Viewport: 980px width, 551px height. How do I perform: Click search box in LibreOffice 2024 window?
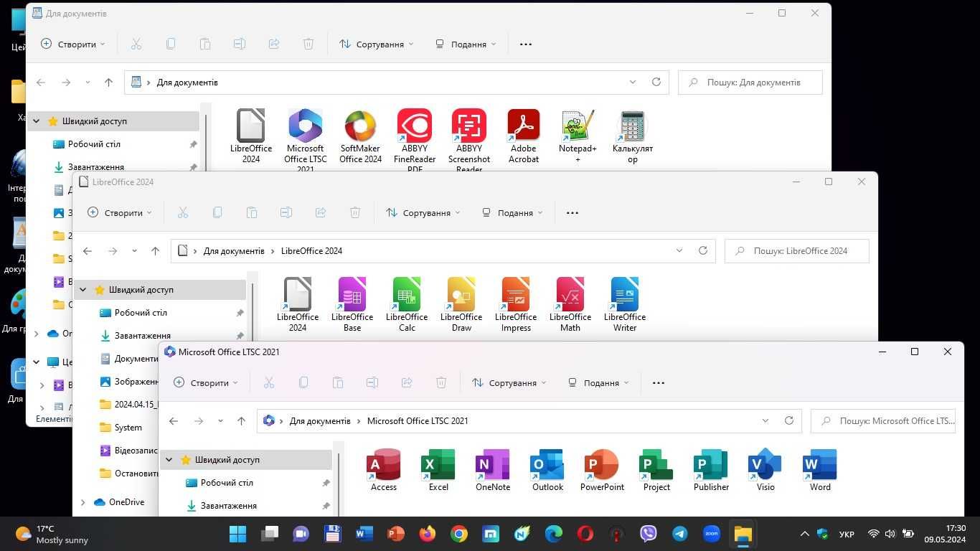click(797, 251)
